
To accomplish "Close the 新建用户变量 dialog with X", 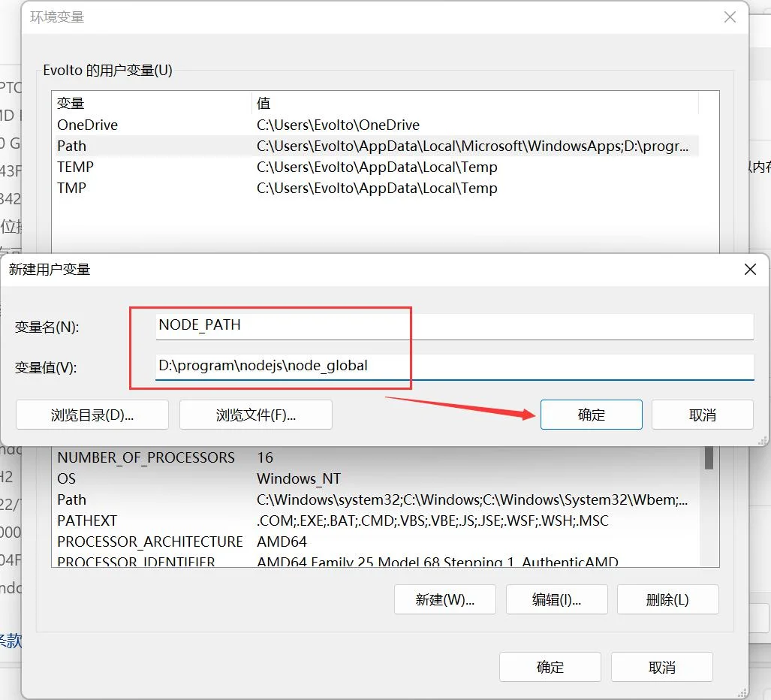I will [749, 269].
